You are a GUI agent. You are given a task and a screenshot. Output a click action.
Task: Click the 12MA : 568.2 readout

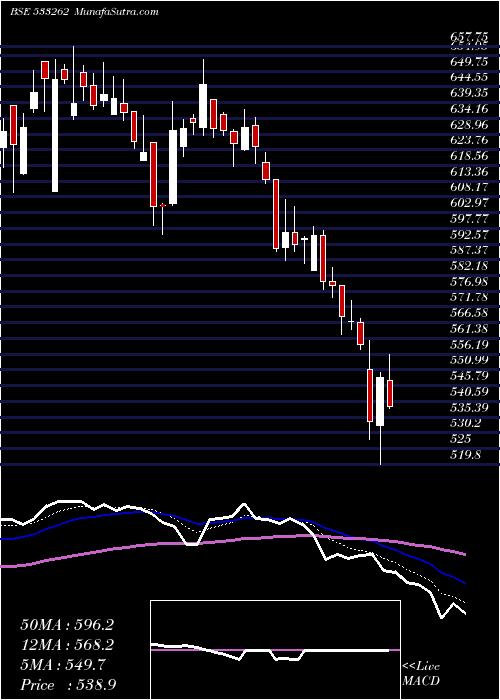tap(67, 645)
